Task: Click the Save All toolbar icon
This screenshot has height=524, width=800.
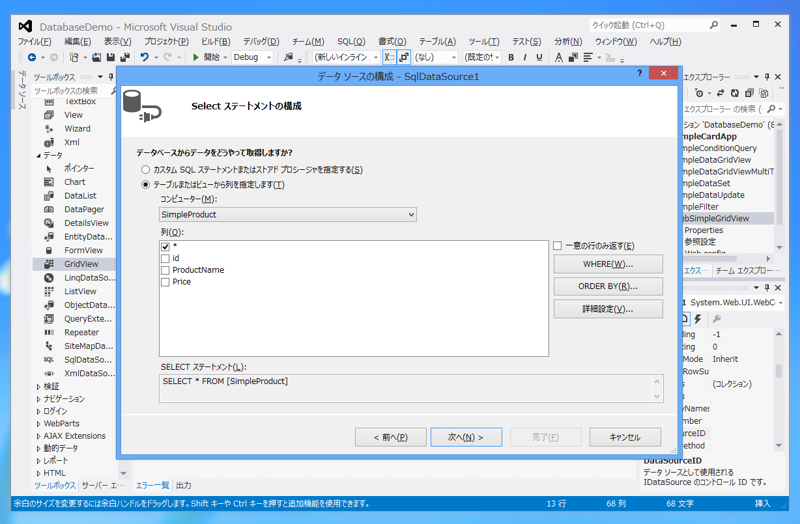Action: (124, 57)
